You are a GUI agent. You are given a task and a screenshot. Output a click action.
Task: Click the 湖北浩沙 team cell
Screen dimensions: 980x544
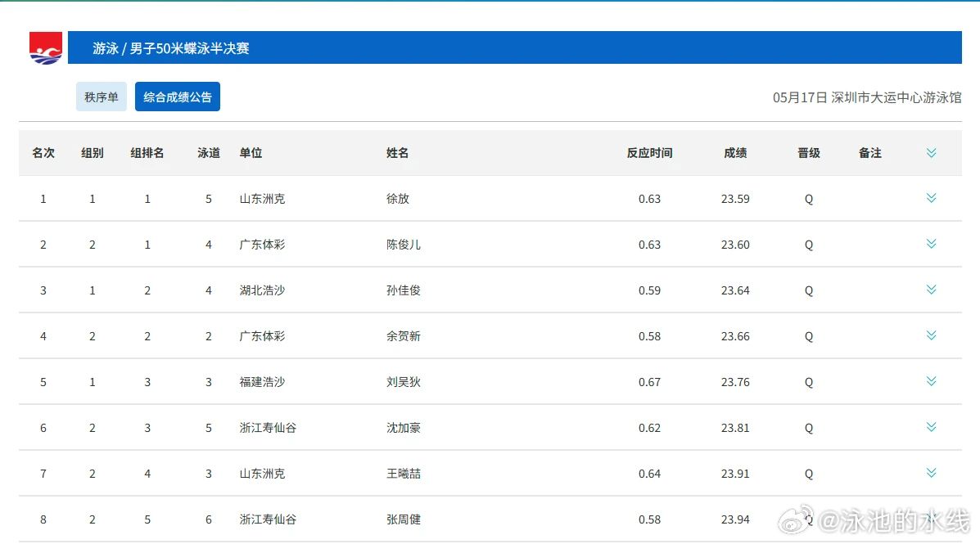coord(263,290)
